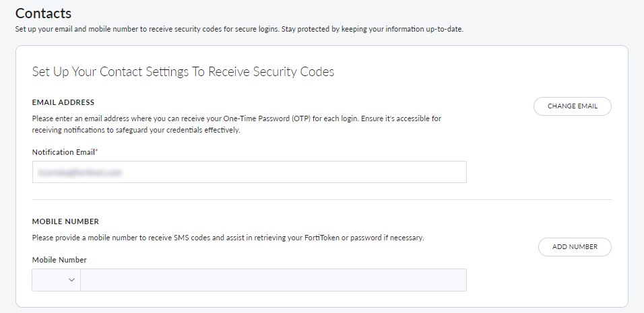The height and width of the screenshot is (313, 644).
Task: Click the Change Email button
Action: 572,106
